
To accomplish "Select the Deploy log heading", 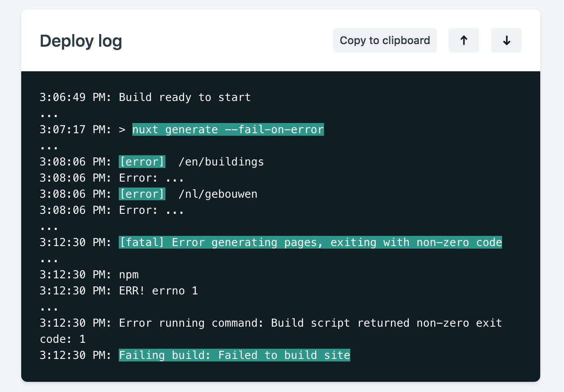I will [x=81, y=41].
